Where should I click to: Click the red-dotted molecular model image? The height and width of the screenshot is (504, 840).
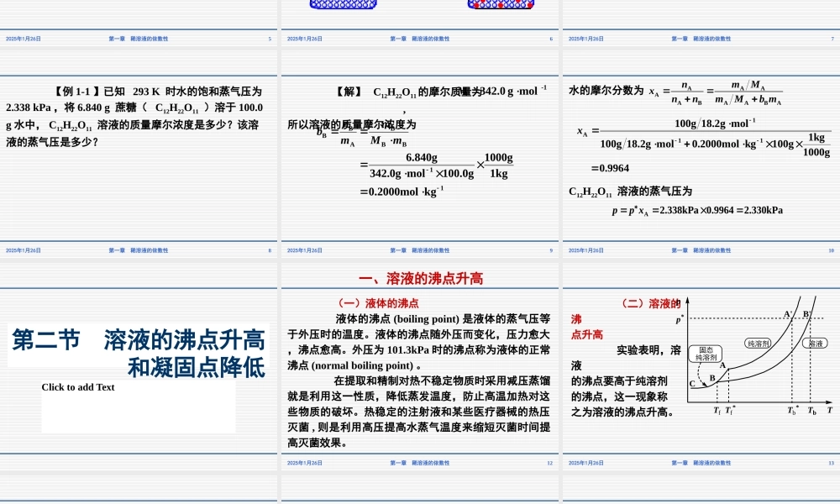501,4
